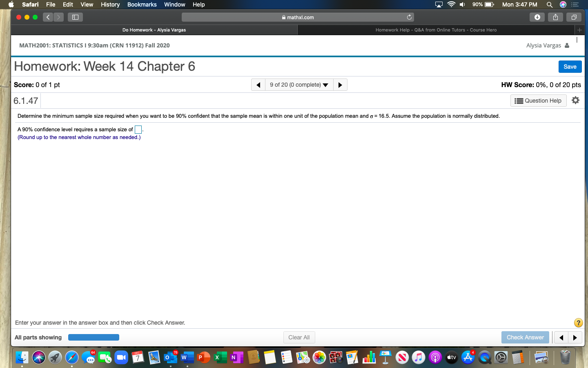Click the volume icon in menu bar
The width and height of the screenshot is (588, 368).
point(463,4)
